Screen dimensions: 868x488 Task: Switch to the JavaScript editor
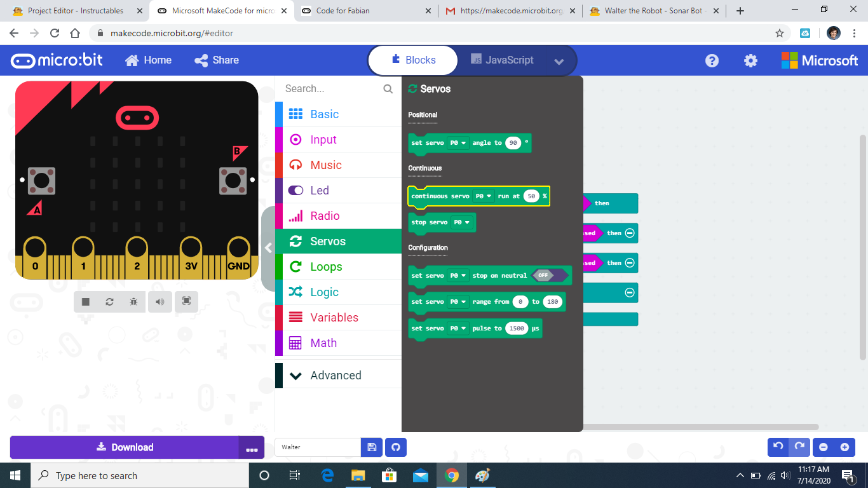[501, 60]
